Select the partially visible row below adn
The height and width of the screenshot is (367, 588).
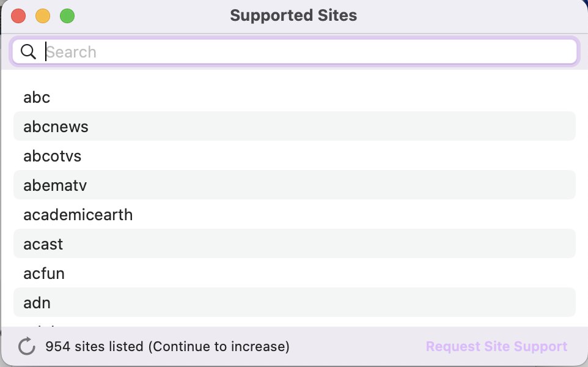(x=293, y=323)
